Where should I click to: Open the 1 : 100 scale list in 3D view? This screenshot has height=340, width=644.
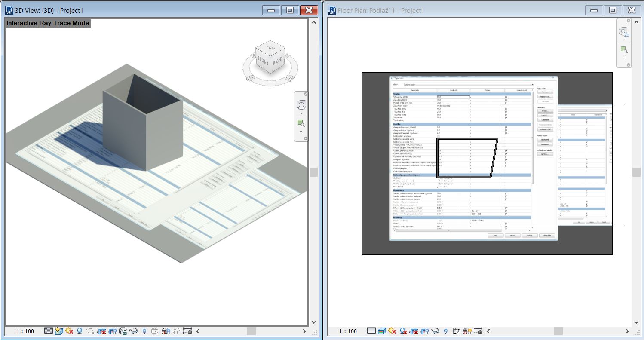click(x=25, y=331)
